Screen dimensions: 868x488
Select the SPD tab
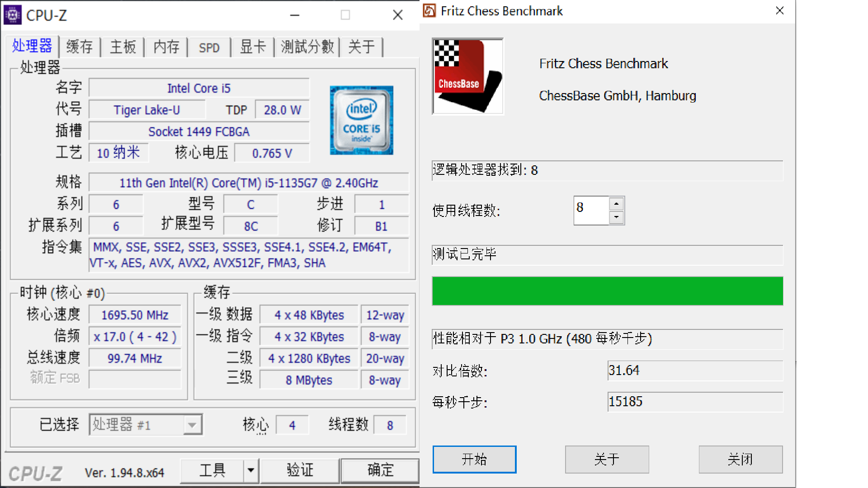[209, 47]
